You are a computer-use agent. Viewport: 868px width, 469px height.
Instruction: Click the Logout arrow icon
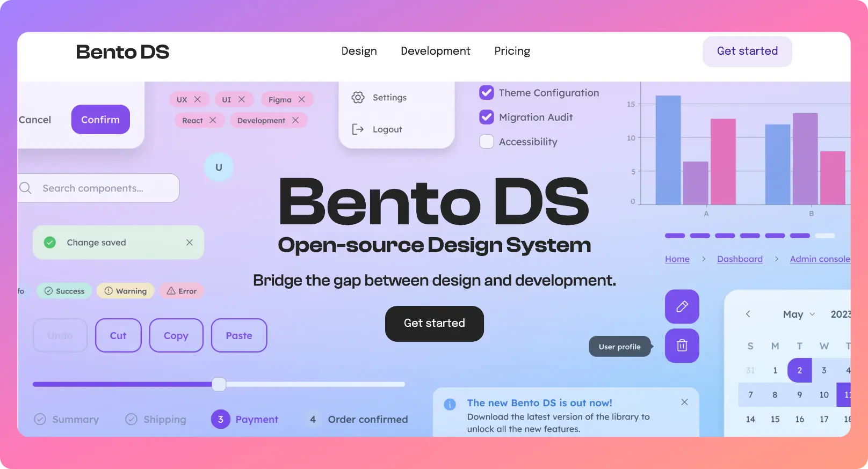358,129
